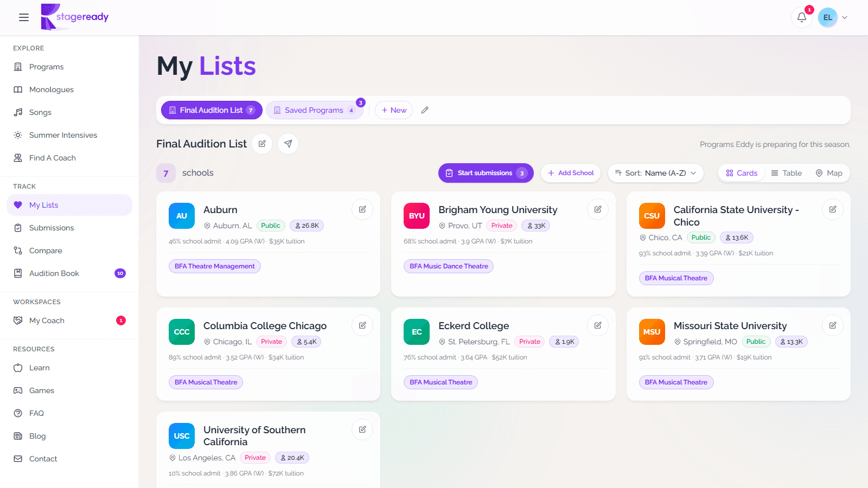This screenshot has width=868, height=488.
Task: Click the 7 schools count badge
Action: coord(166,173)
